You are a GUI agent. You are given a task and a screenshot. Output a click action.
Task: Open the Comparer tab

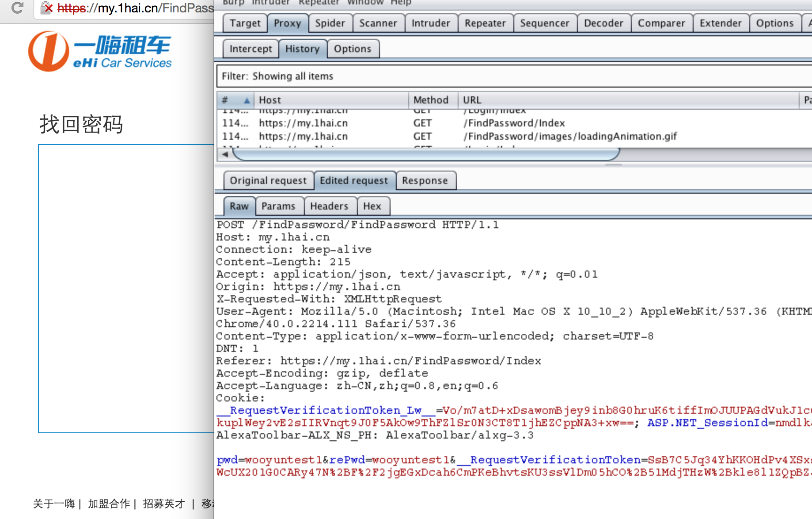pos(661,23)
